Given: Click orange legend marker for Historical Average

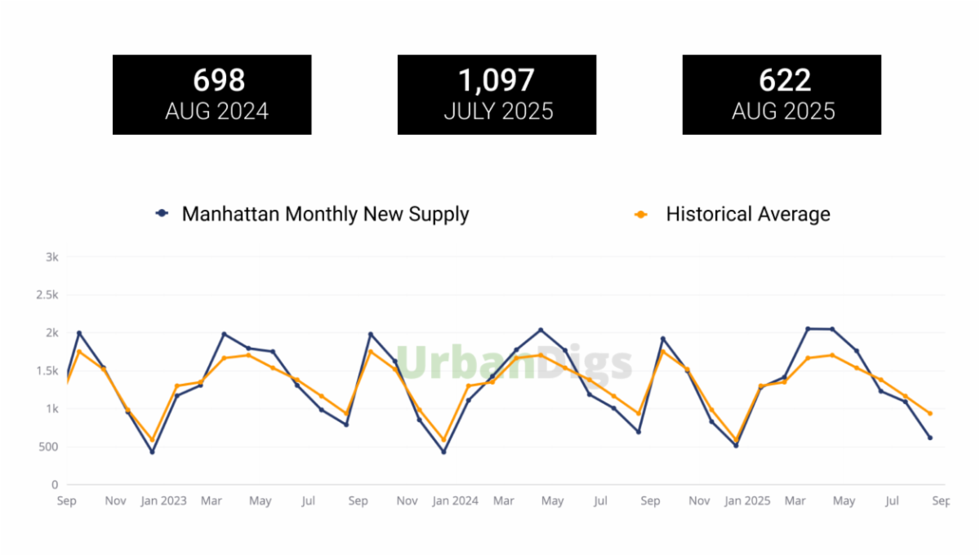Looking at the screenshot, I should tap(641, 215).
